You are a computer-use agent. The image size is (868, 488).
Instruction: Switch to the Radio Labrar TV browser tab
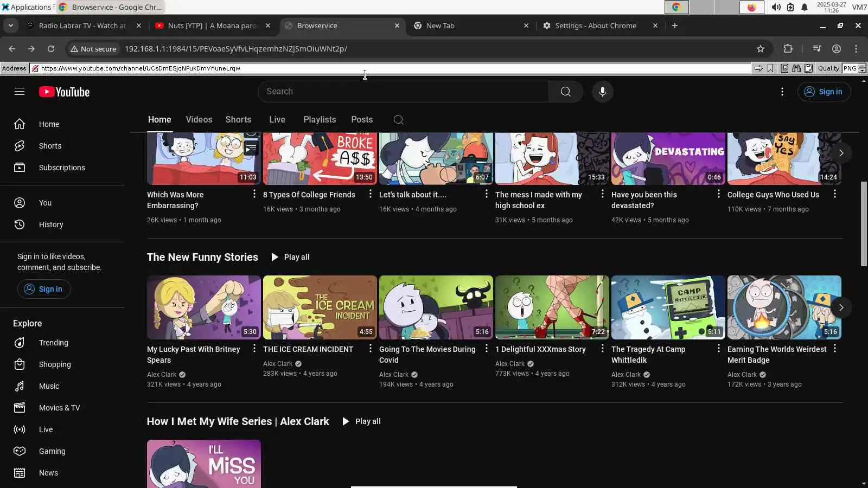click(x=82, y=25)
